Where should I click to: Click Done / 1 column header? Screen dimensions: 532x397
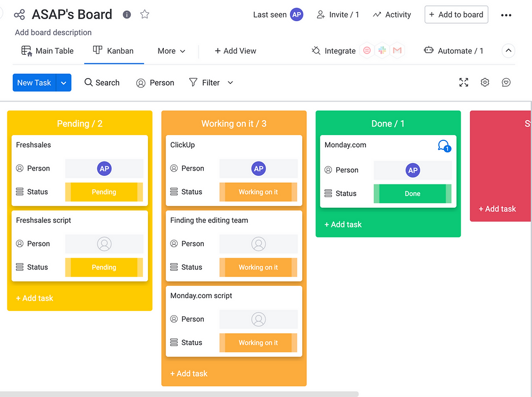pyautogui.click(x=388, y=123)
